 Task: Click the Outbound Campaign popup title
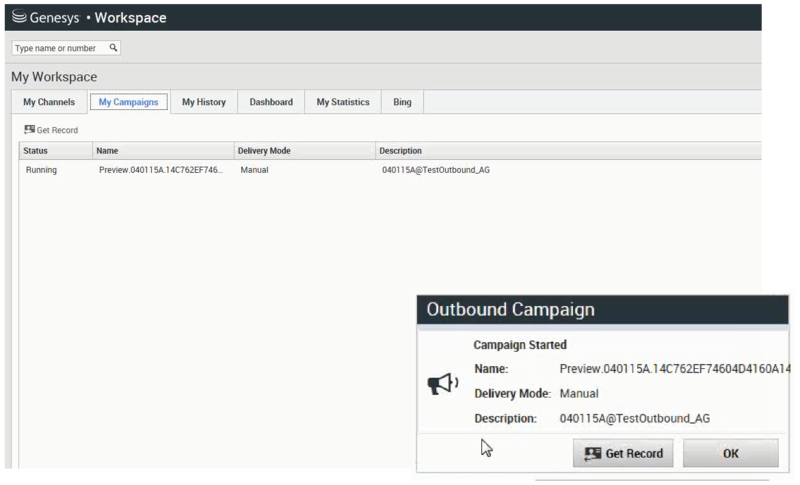click(x=511, y=309)
